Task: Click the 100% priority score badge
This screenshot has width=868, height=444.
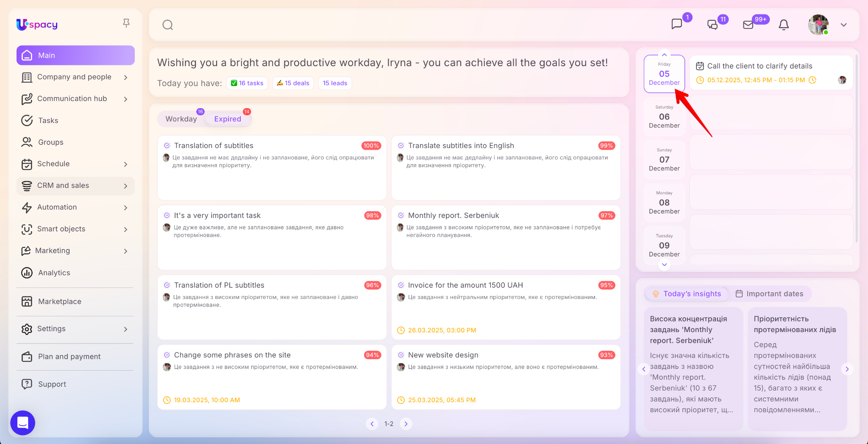Action: pos(371,145)
